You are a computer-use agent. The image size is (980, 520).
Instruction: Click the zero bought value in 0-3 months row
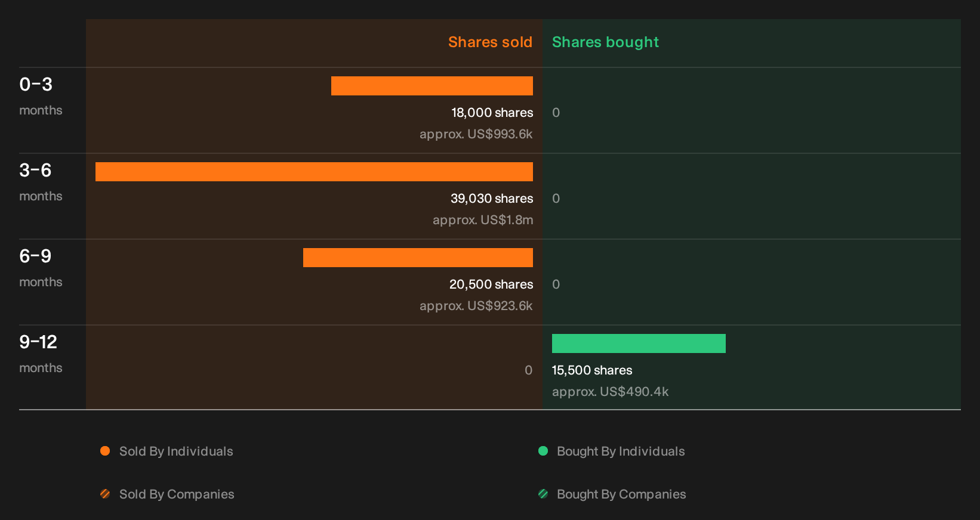pos(556,113)
